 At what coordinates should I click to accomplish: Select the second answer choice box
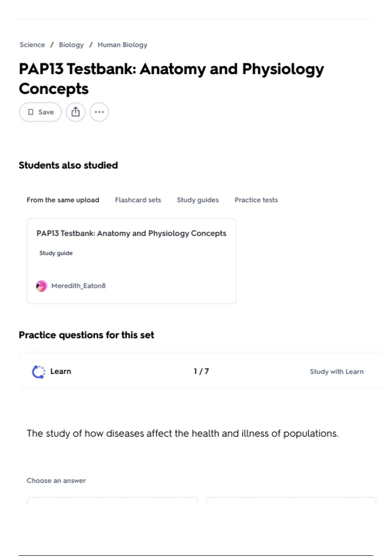pos(291,501)
